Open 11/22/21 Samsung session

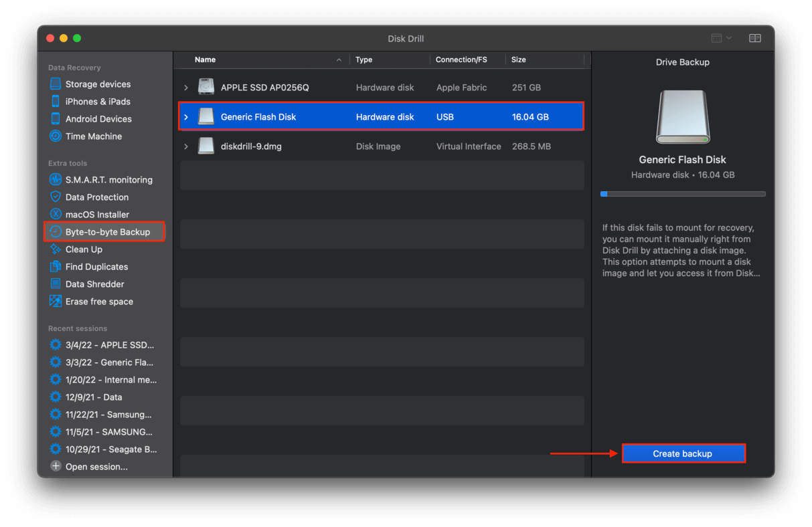(x=108, y=415)
